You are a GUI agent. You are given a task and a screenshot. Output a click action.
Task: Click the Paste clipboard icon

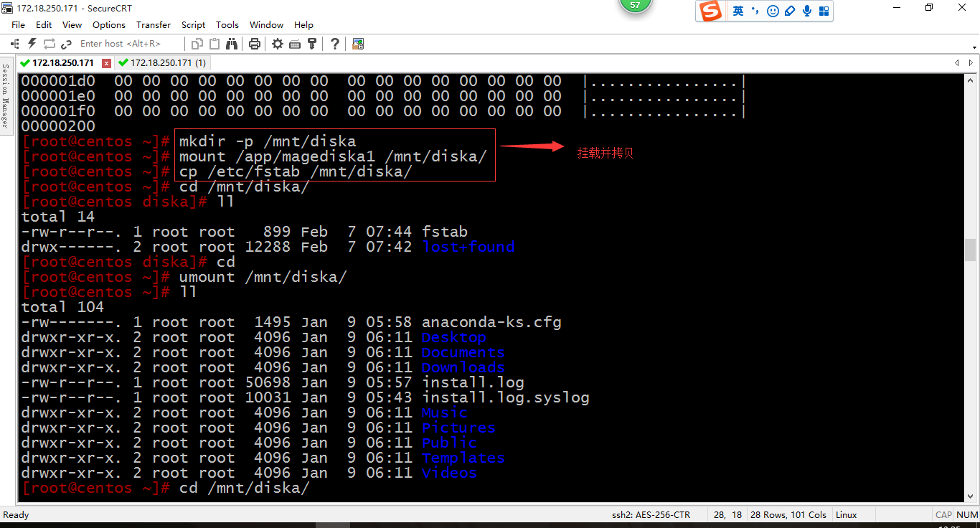214,44
